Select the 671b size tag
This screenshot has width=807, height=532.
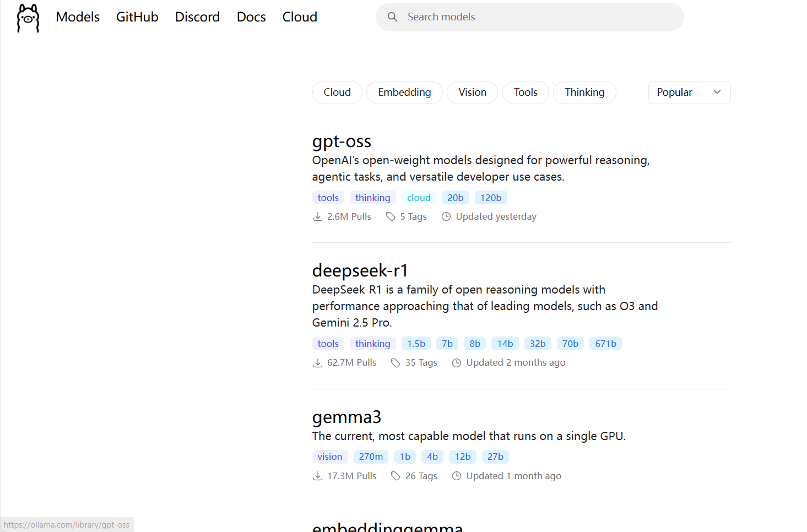pos(605,344)
